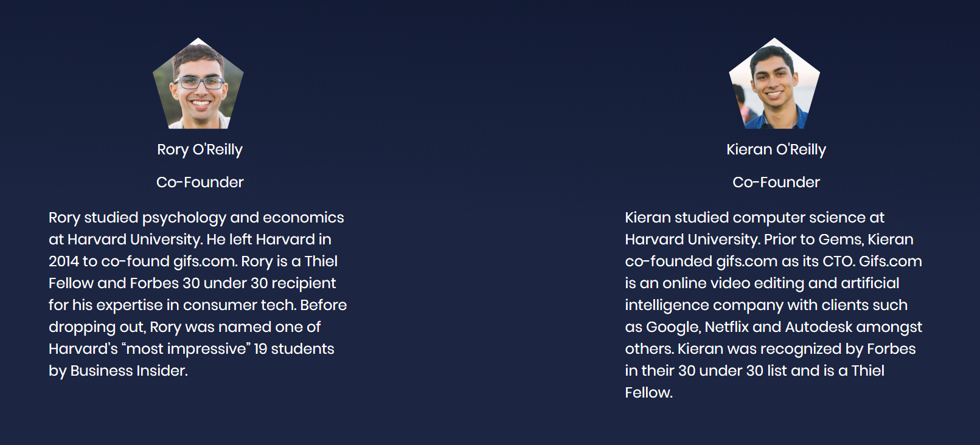Click 'Harvard University' in Rory's bio
This screenshot has height=445, width=980.
(x=134, y=240)
